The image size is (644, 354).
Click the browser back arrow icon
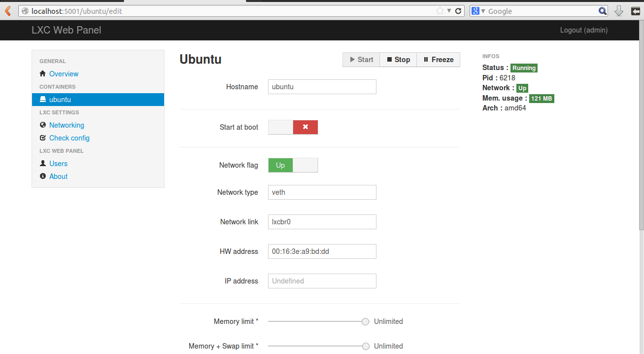7,11
